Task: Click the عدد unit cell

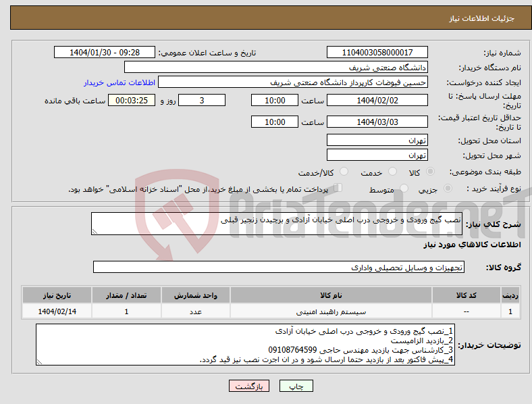Action: click(x=196, y=311)
